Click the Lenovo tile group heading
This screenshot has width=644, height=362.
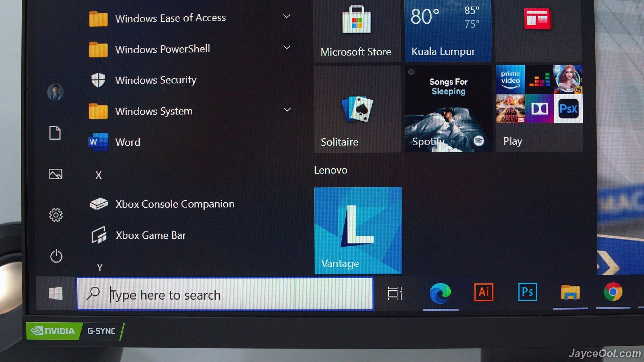click(331, 170)
